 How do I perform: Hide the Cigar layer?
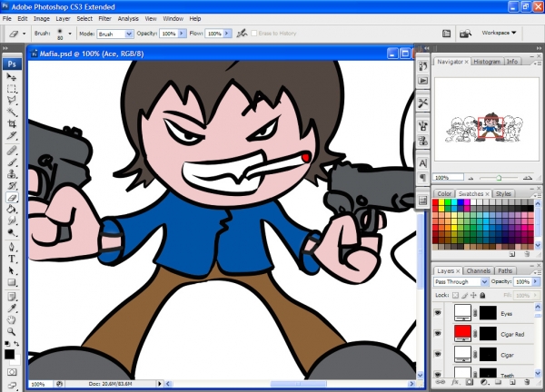coord(438,354)
